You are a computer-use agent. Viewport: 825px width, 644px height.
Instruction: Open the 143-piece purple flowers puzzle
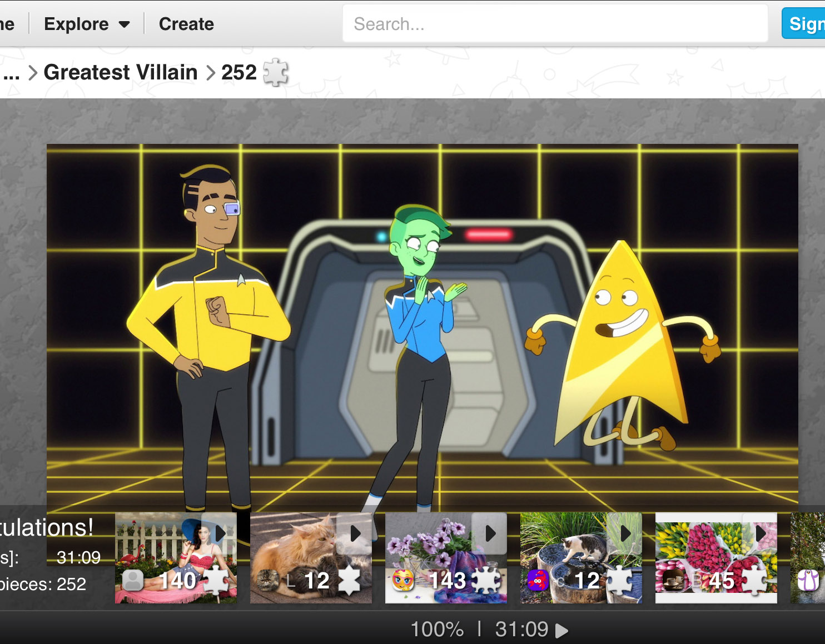446,557
